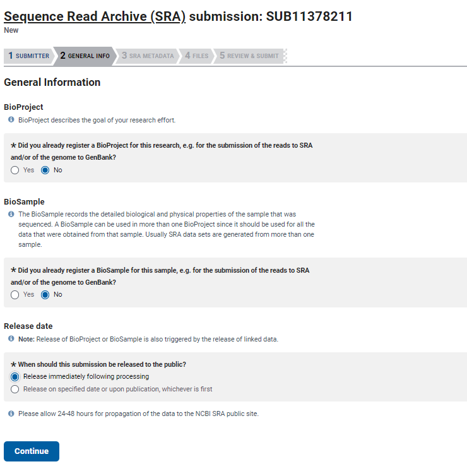Select Yes for registered BioProject
Screen dimensions: 467x476
(x=15, y=170)
